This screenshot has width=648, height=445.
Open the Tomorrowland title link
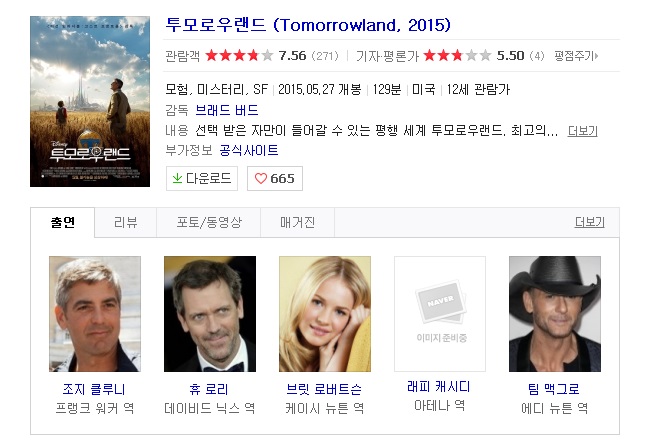click(308, 25)
